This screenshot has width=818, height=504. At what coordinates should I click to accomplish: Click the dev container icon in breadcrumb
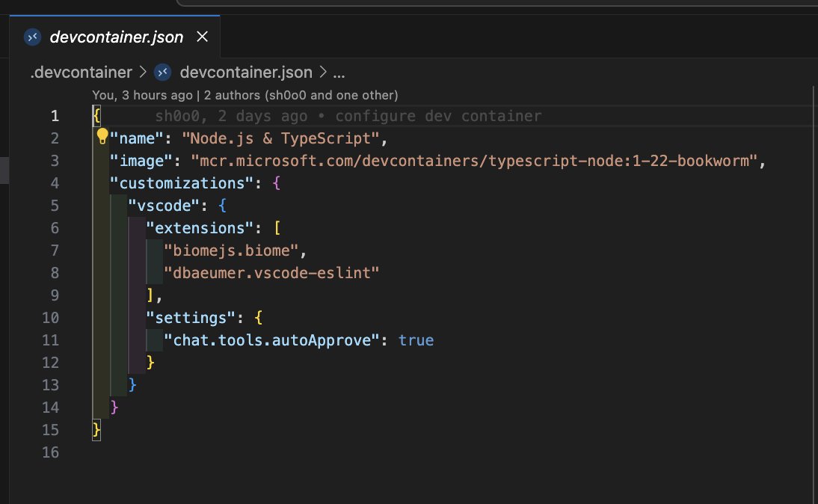163,72
